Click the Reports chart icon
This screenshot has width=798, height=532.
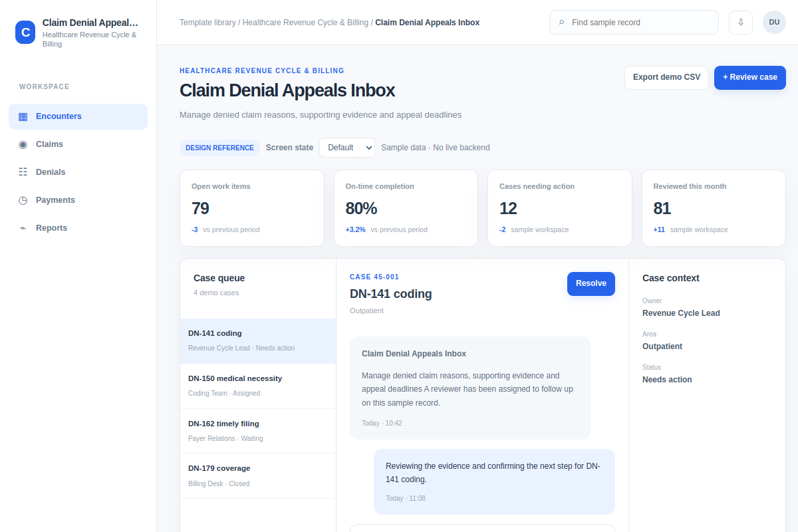click(23, 228)
